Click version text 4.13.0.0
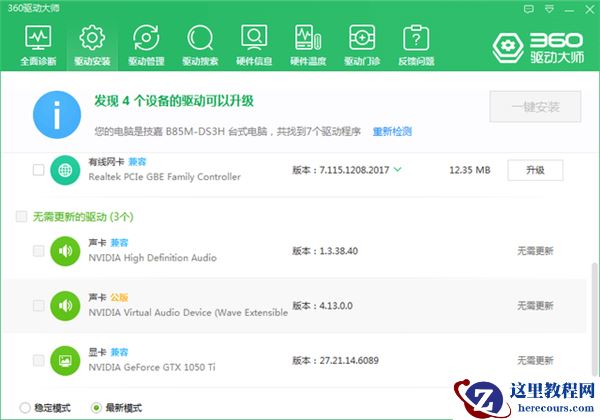600x420 pixels. pyautogui.click(x=336, y=306)
